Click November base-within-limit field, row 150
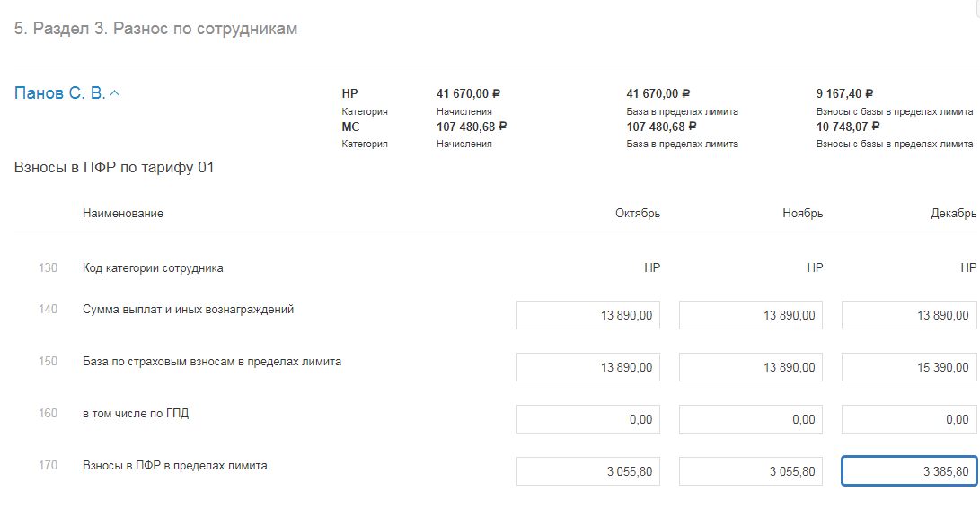980x526 pixels. pos(751,367)
